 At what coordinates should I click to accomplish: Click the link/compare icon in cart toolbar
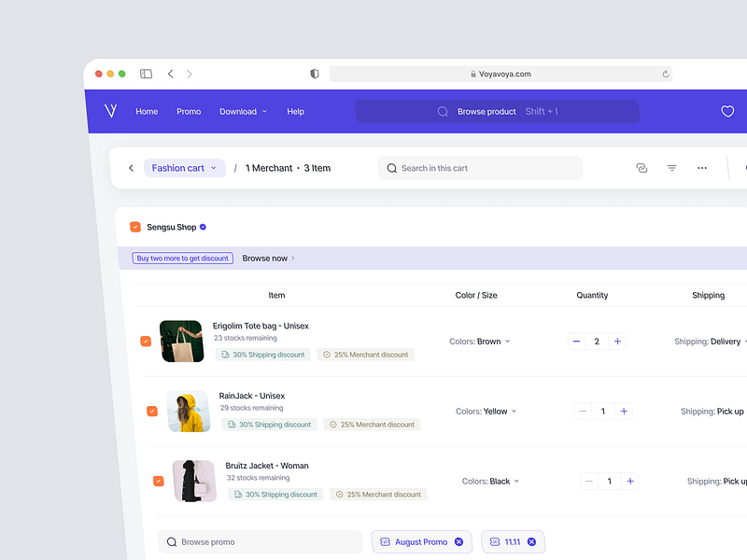tap(641, 168)
